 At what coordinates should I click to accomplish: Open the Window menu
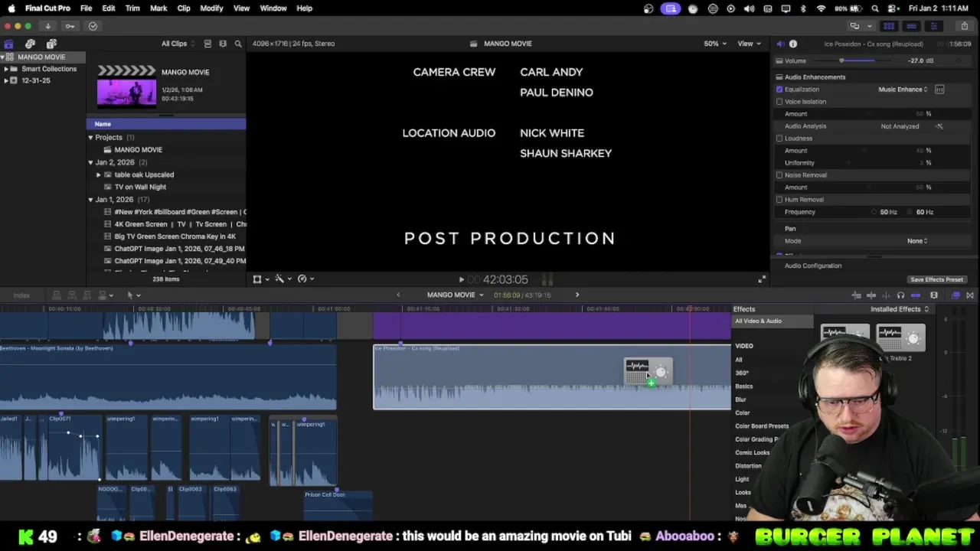pyautogui.click(x=273, y=8)
